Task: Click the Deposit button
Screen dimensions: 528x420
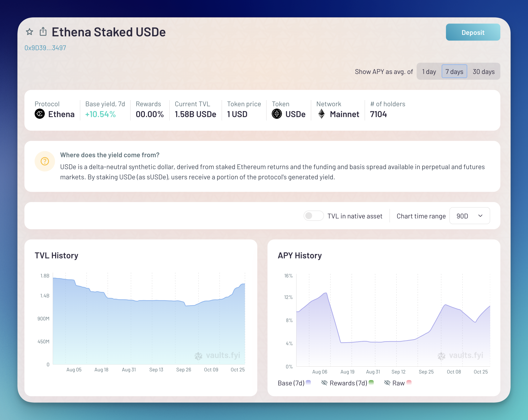Action: pos(473,32)
